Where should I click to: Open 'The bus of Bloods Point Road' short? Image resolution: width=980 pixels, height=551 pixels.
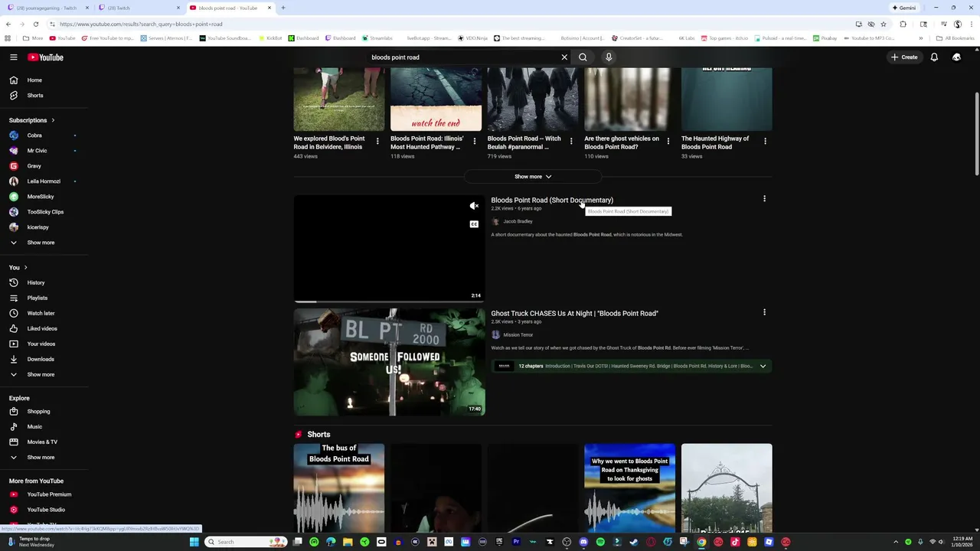339,488
